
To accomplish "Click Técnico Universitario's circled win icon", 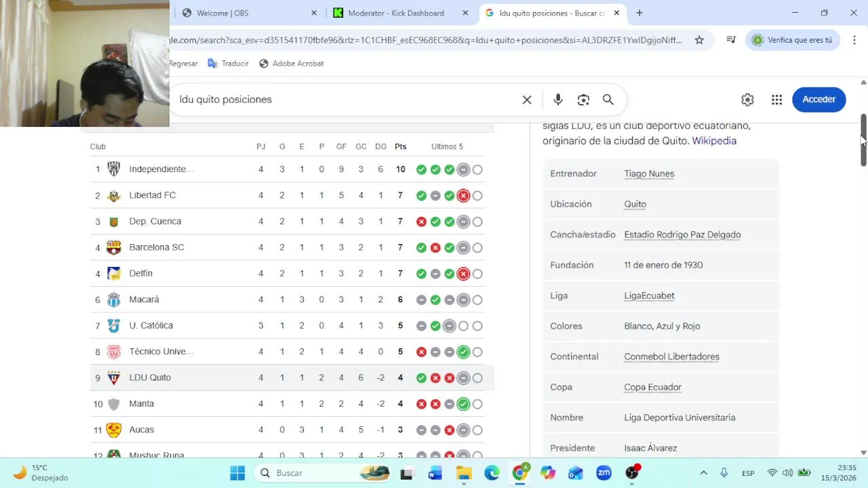I will pyautogui.click(x=463, y=352).
